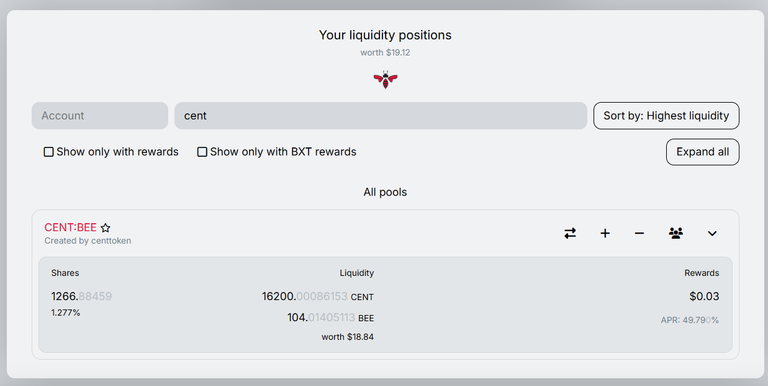Open the liquidity providers people icon
This screenshot has width=768, height=386.
coord(676,233)
